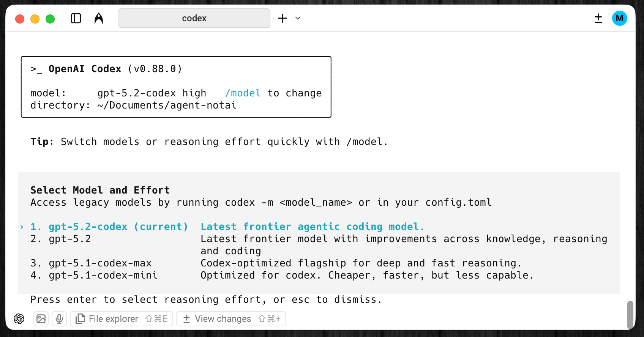Click the selection arrow beside gpt-5.2-codex
Viewport: 644px width, 337px height.
coord(22,227)
